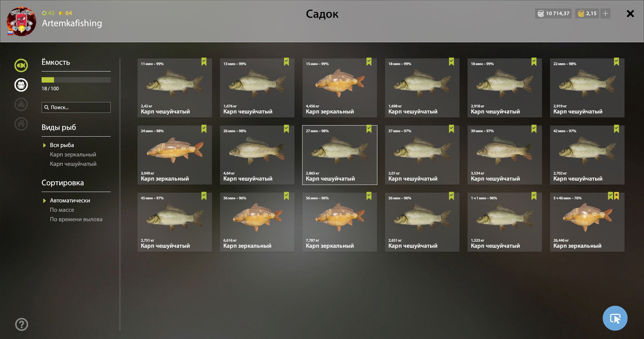Filter by Карп зеркальный
This screenshot has width=644, height=339.
pos(73,154)
